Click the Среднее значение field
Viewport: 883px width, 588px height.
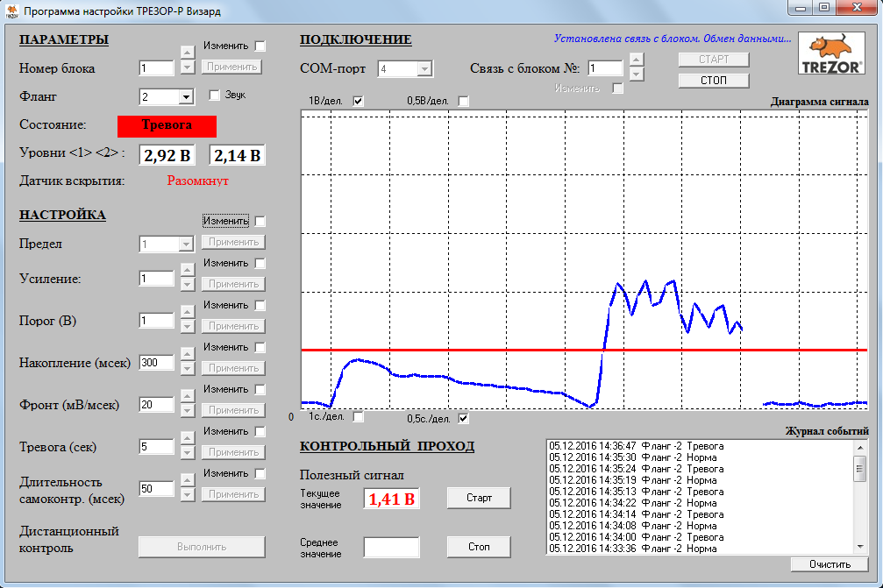click(391, 548)
